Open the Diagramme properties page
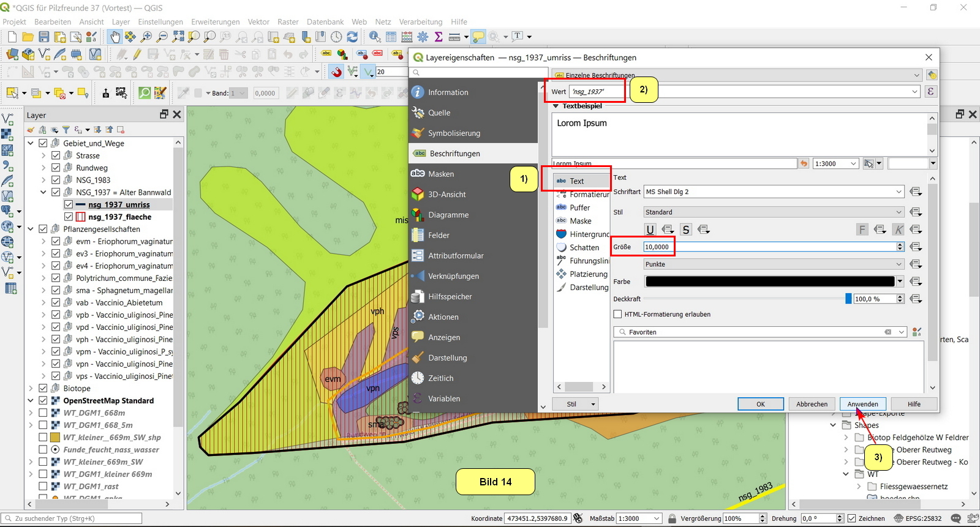The width and height of the screenshot is (980, 527). click(448, 215)
